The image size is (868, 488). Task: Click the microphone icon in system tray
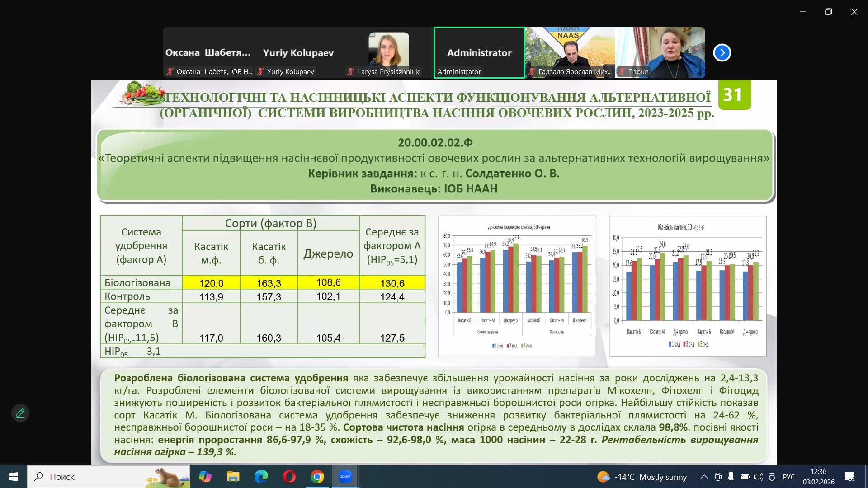click(x=731, y=477)
